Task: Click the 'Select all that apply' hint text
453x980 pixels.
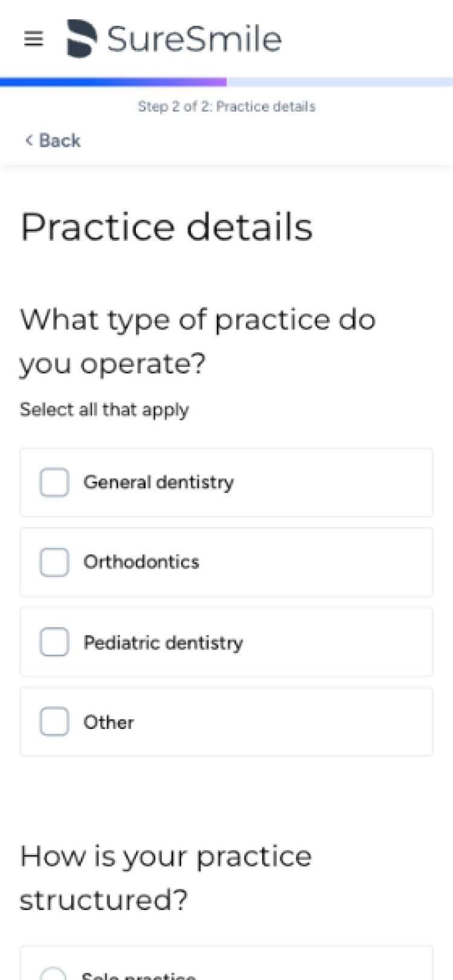Action: pos(104,410)
